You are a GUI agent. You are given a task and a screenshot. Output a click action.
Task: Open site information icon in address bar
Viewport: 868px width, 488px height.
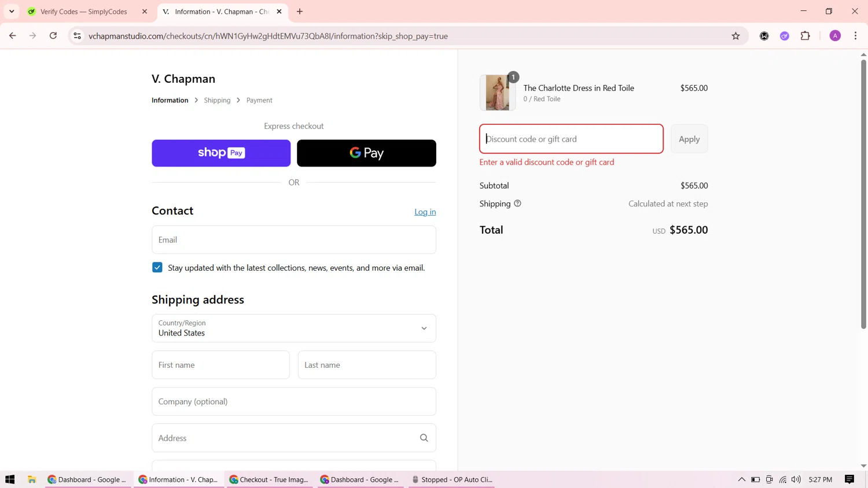pyautogui.click(x=77, y=36)
